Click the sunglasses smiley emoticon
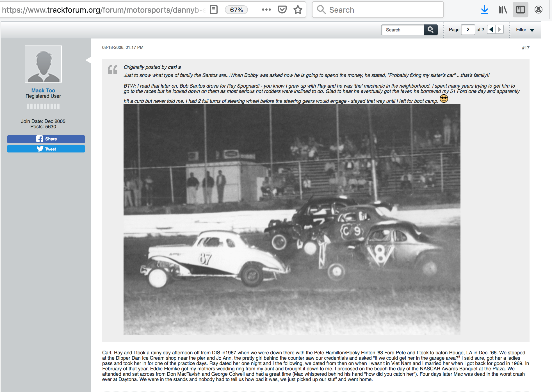 (444, 99)
